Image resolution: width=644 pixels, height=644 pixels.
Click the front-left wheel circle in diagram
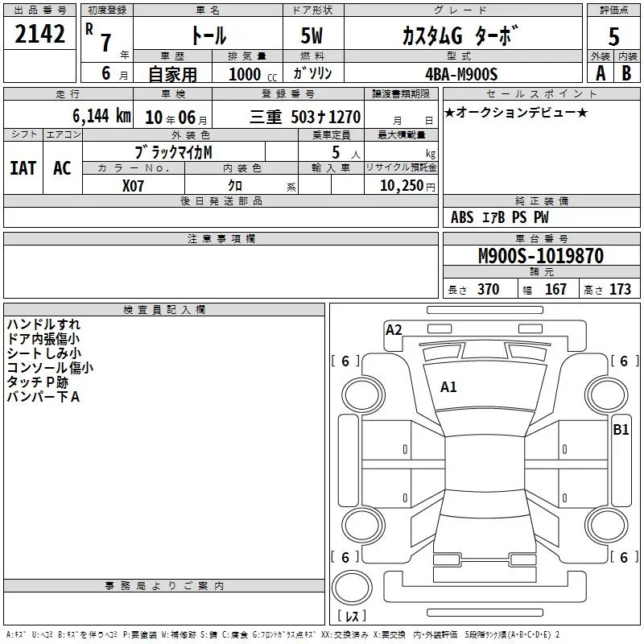pyautogui.click(x=363, y=395)
